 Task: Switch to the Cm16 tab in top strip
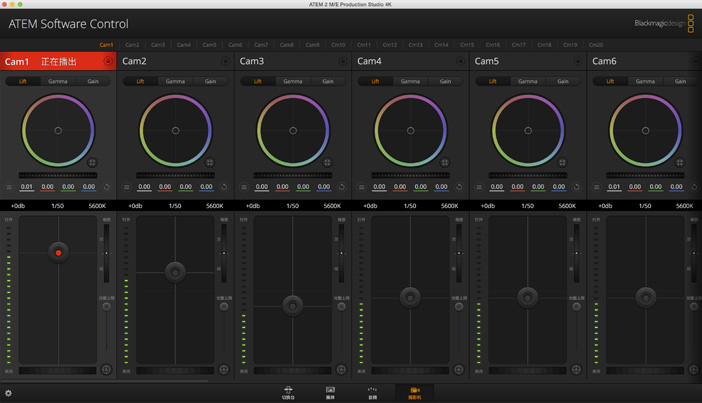[x=492, y=45]
